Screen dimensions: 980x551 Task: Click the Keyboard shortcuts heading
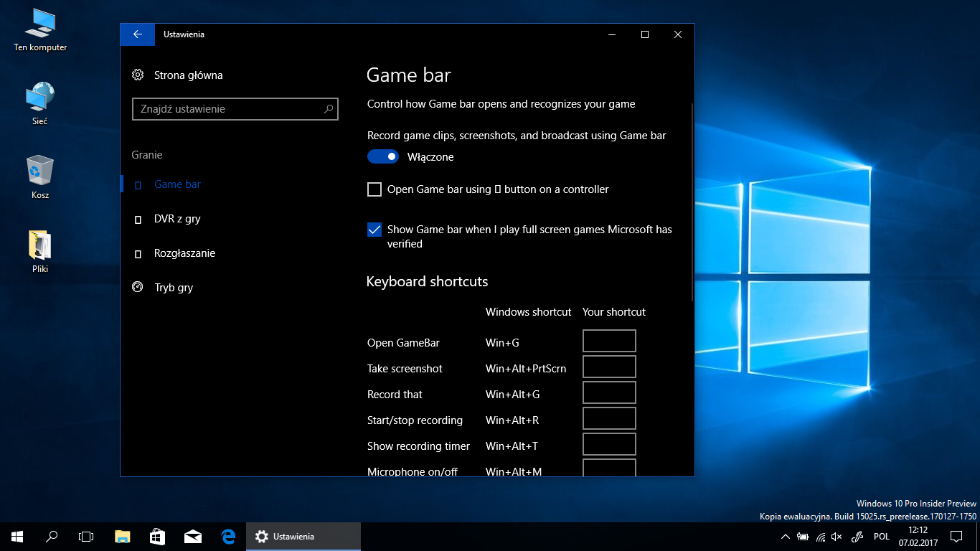tap(428, 281)
